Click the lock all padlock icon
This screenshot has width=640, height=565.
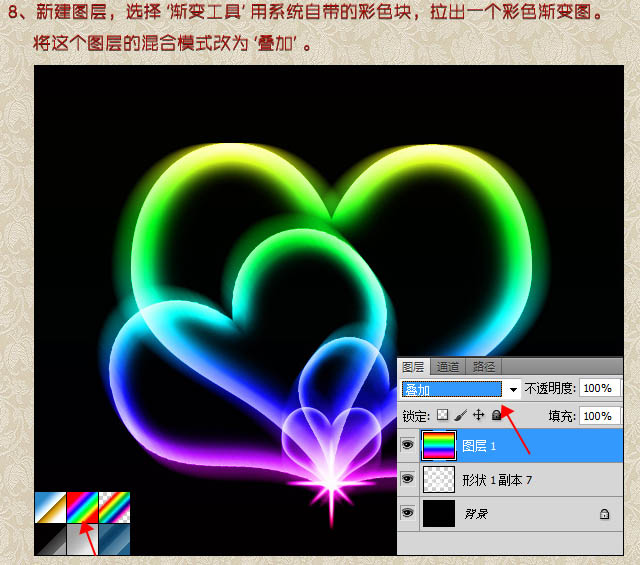click(496, 414)
